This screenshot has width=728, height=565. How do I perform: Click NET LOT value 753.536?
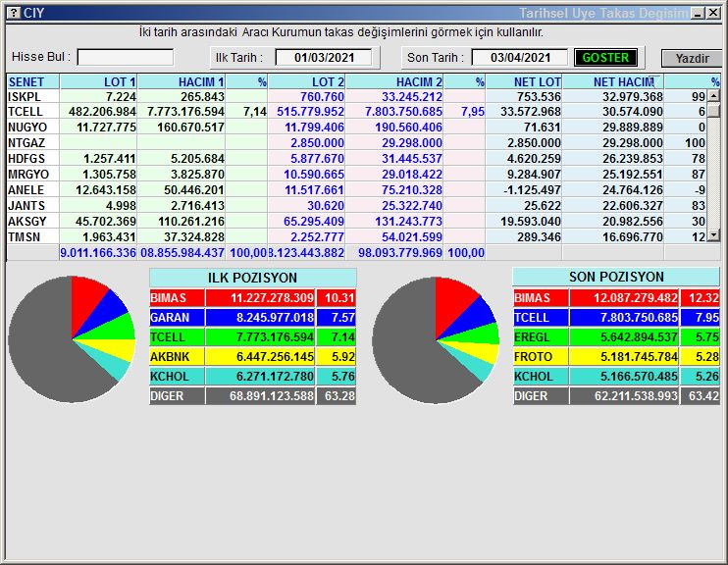[539, 96]
